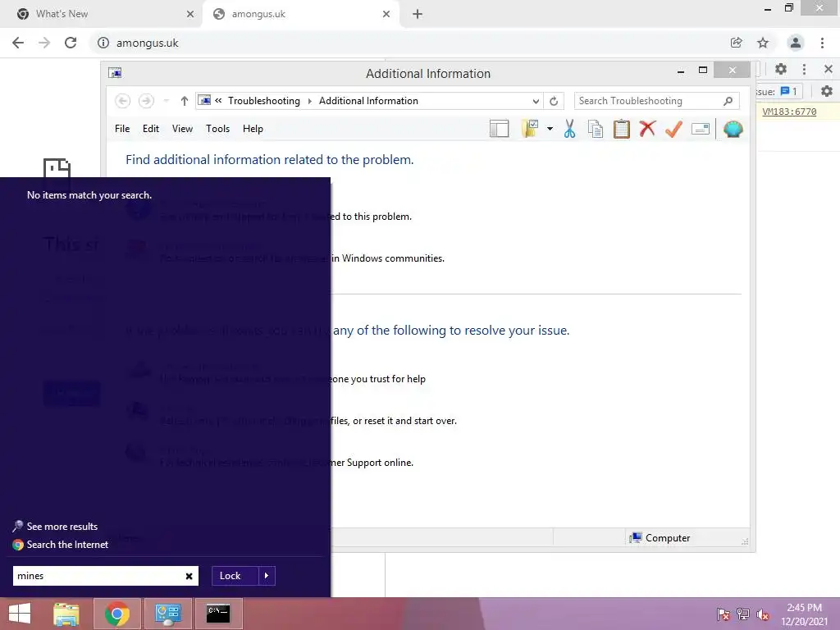
Task: Expand the breadcrumb arrow after Troubleshooting
Action: (309, 101)
